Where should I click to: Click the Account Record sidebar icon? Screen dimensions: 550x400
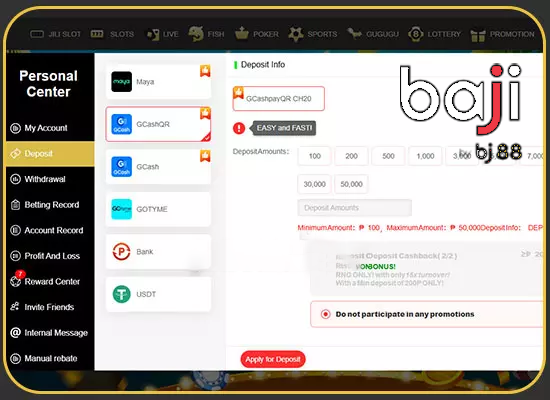pyautogui.click(x=15, y=231)
